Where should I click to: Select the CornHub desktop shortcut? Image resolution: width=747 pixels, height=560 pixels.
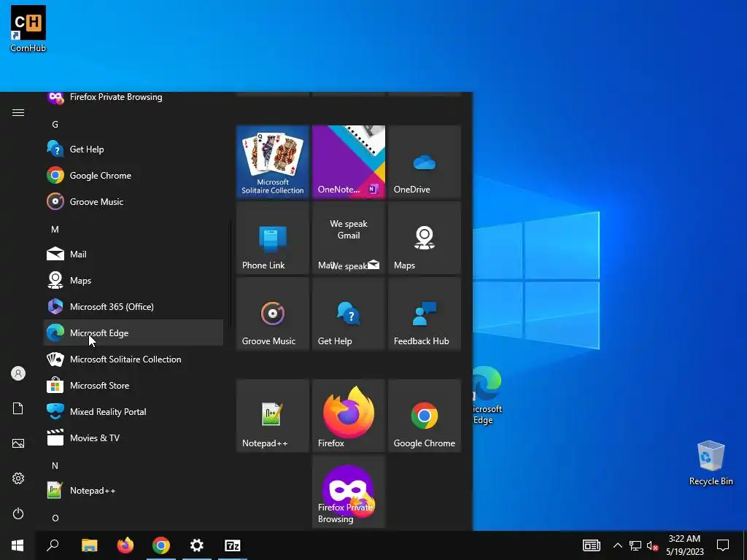click(x=28, y=28)
